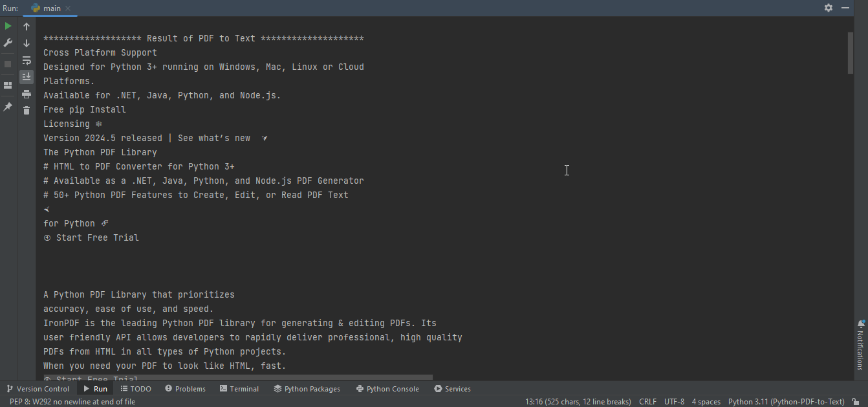Click the vertical console scrollbar thumb

(850, 53)
